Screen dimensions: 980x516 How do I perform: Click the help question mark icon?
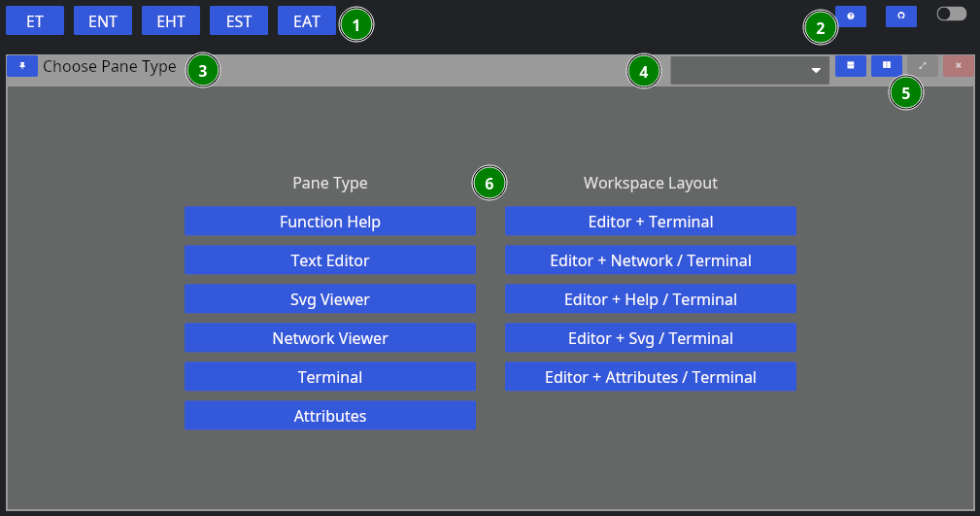tap(851, 17)
